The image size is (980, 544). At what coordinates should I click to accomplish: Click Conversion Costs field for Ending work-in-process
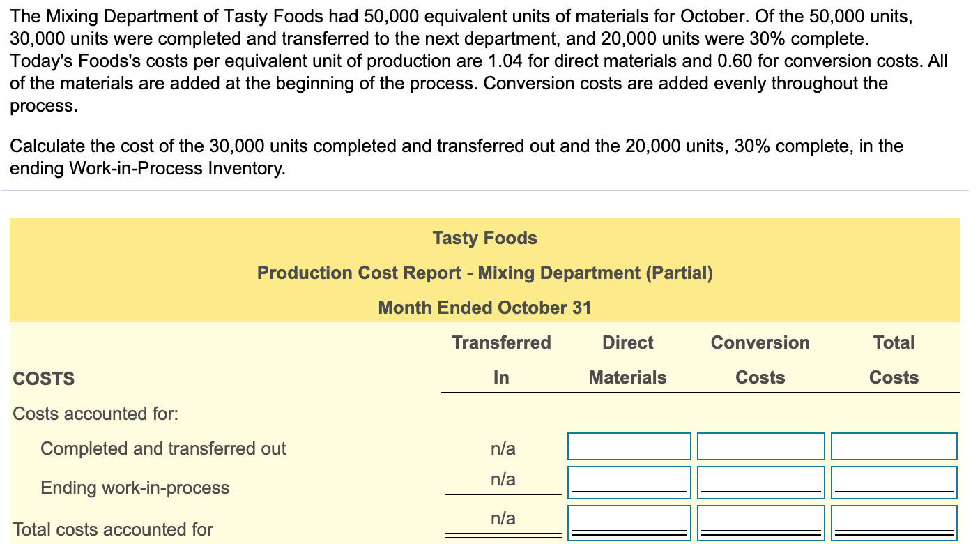760,483
